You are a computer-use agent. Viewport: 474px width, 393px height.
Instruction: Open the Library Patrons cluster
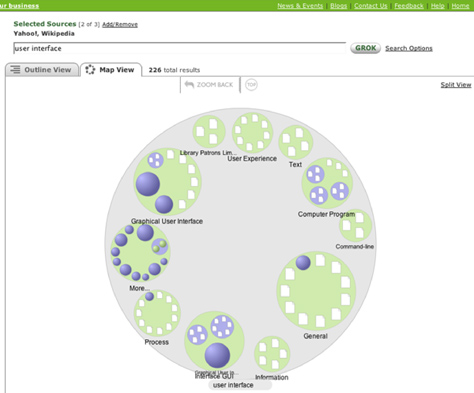coord(209,132)
